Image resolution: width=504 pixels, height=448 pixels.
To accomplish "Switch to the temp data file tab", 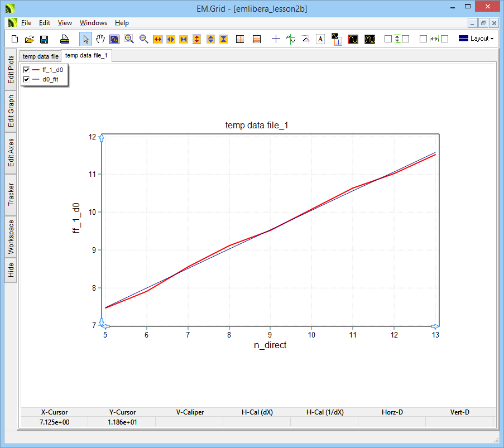I will click(x=40, y=56).
